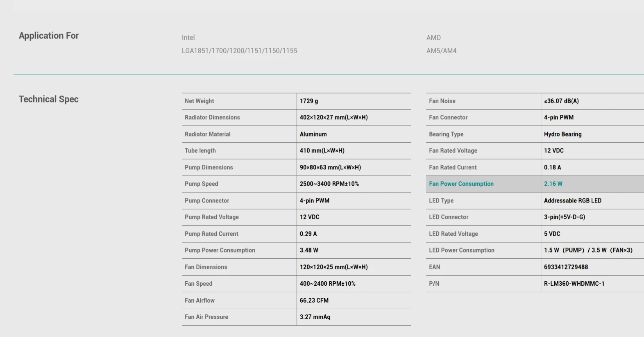This screenshot has width=644, height=337.
Task: Click the 'Pump Connector' label
Action: [x=207, y=200]
